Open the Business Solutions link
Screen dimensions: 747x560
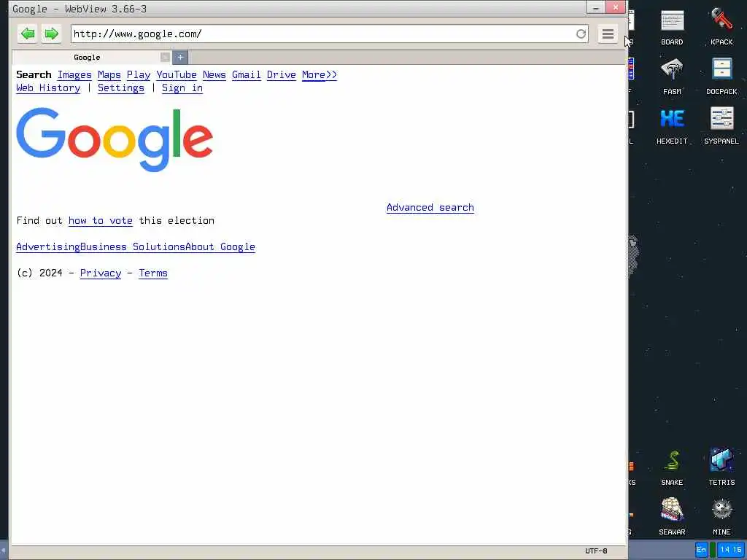133,246
